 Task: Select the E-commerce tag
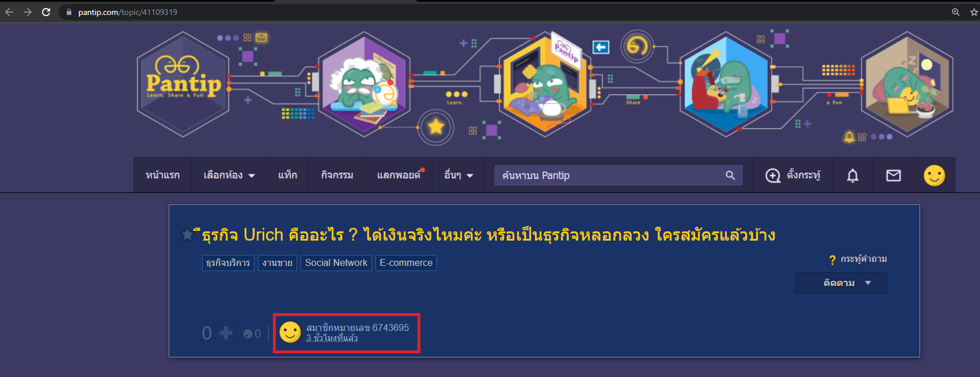406,263
